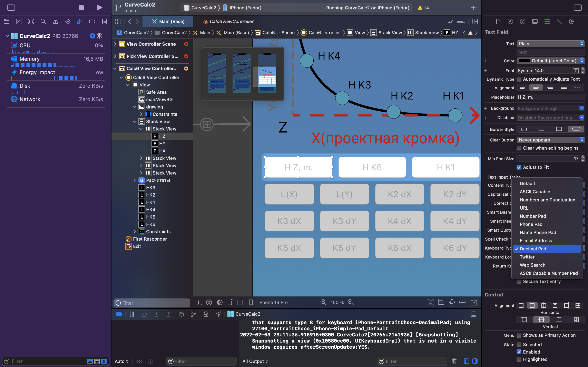Collapse the drawing item in outline

click(x=134, y=107)
